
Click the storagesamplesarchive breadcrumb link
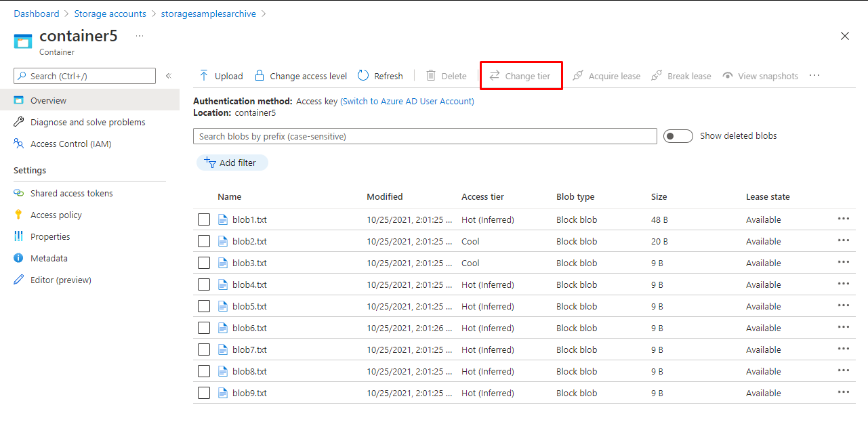coord(209,14)
